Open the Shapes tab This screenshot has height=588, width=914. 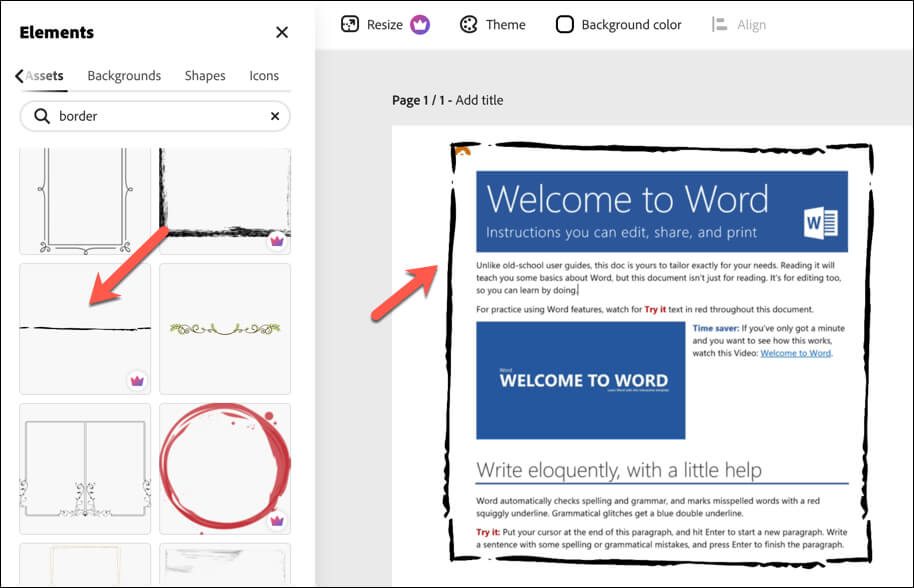point(205,76)
